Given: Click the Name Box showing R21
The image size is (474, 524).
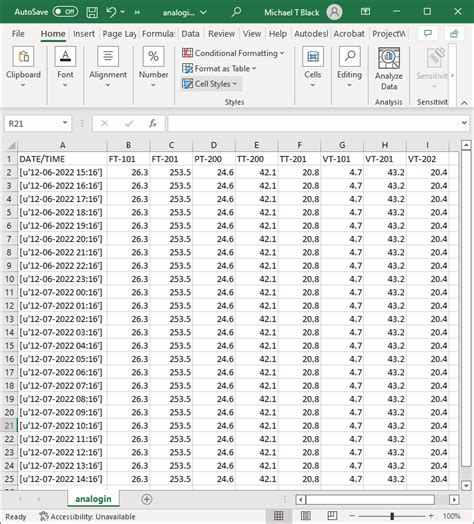Looking at the screenshot, I should (x=32, y=124).
